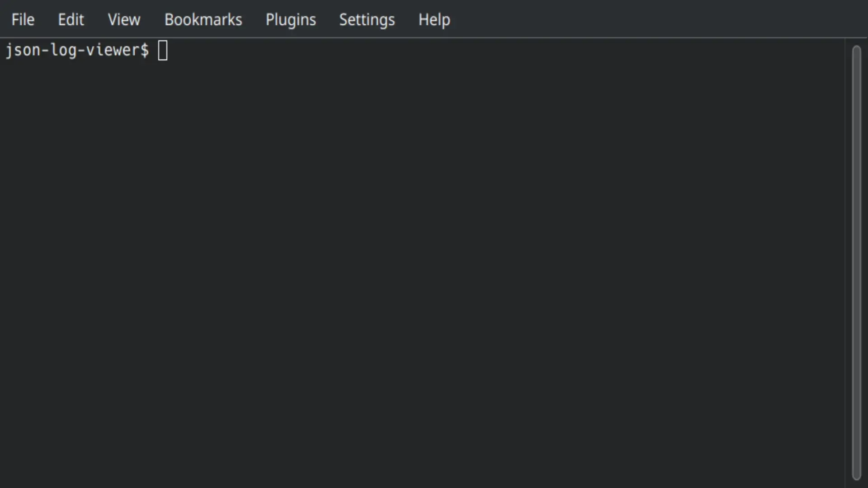868x488 pixels.
Task: Open the Help menu
Action: pos(434,19)
